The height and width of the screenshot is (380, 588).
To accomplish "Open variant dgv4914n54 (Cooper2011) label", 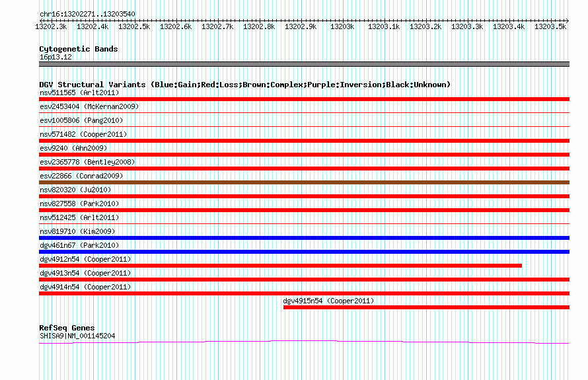I will click(85, 287).
